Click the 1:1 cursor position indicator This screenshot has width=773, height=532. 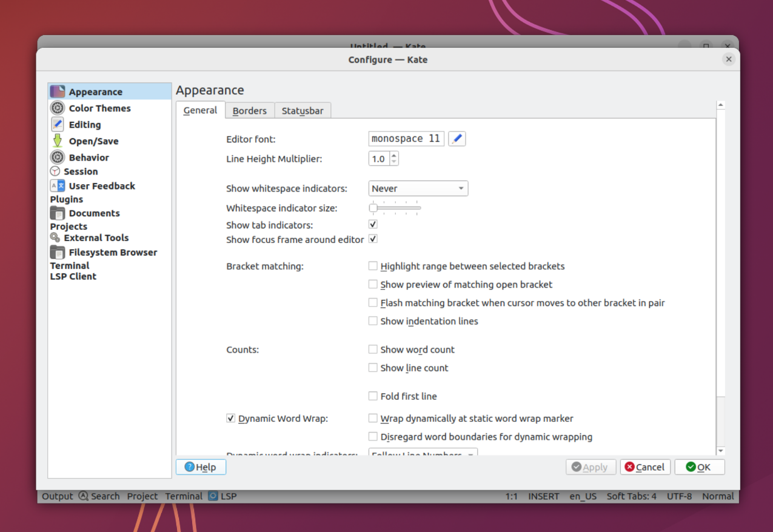pos(512,496)
